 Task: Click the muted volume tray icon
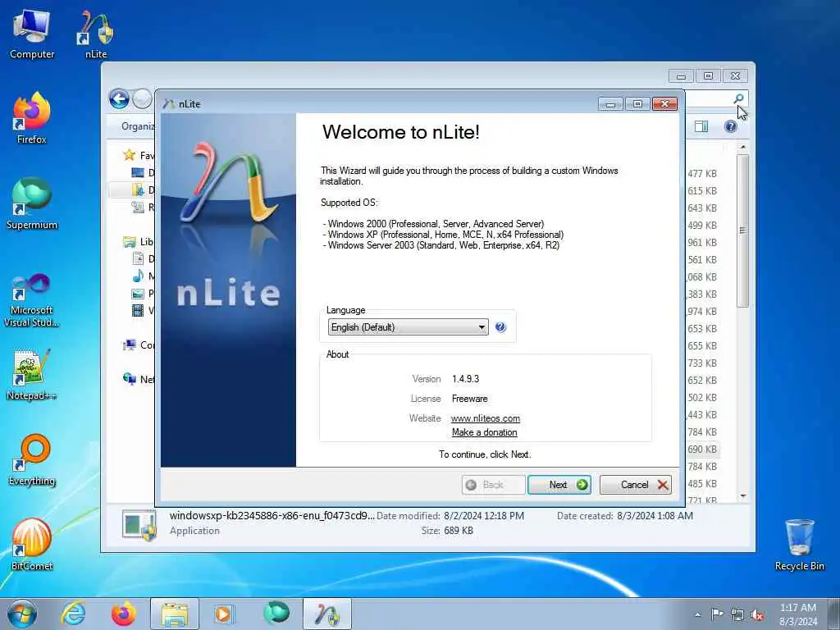click(x=757, y=614)
